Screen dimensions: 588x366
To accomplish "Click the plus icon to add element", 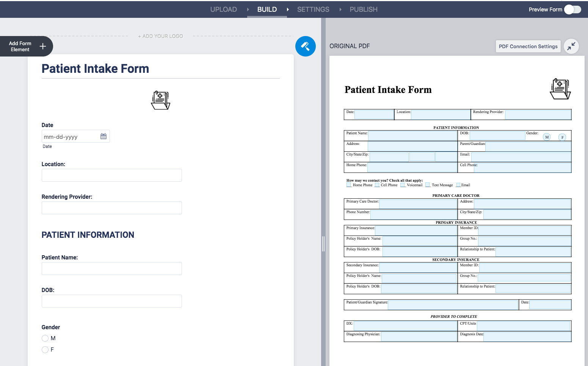I will [x=43, y=46].
